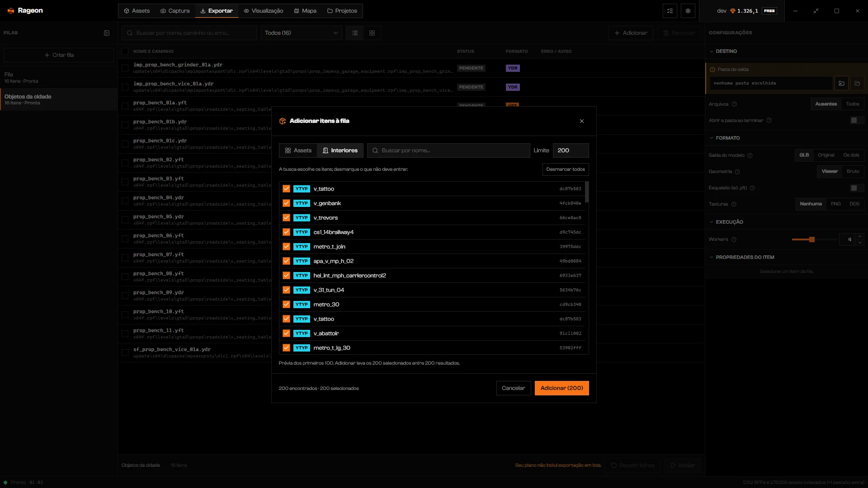Focus the Limite value field
This screenshot has height=488, width=868.
[571, 150]
